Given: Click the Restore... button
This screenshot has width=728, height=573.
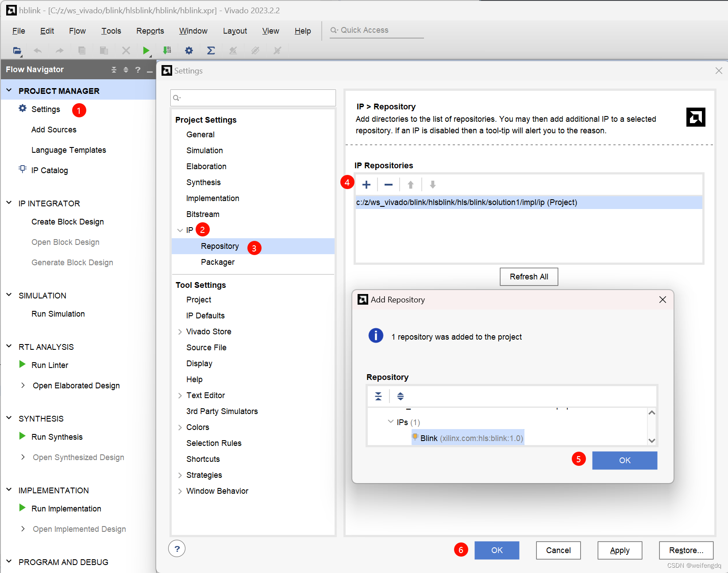Looking at the screenshot, I should [x=686, y=550].
